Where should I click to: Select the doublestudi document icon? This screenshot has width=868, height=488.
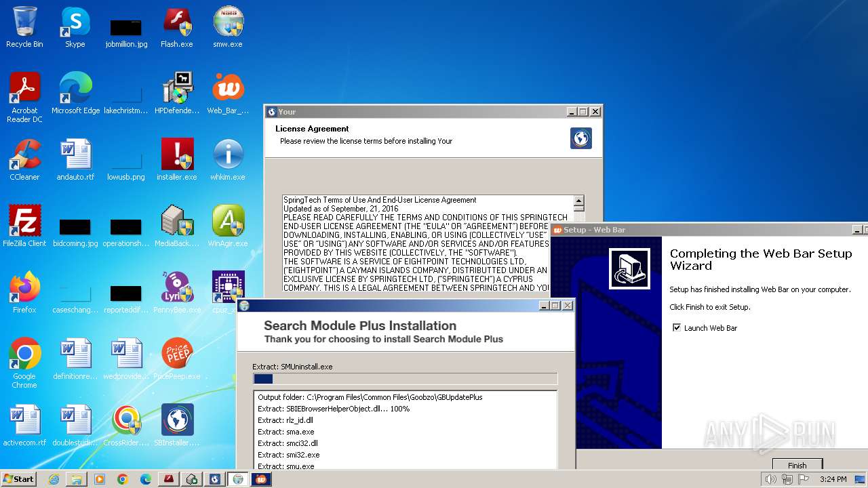tap(75, 426)
